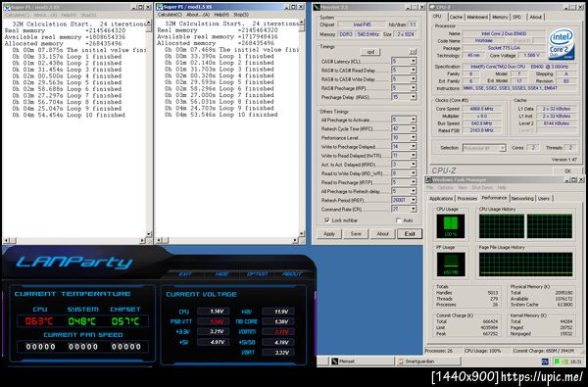
Task: Open Memset from the taskbar
Action: pyautogui.click(x=362, y=362)
